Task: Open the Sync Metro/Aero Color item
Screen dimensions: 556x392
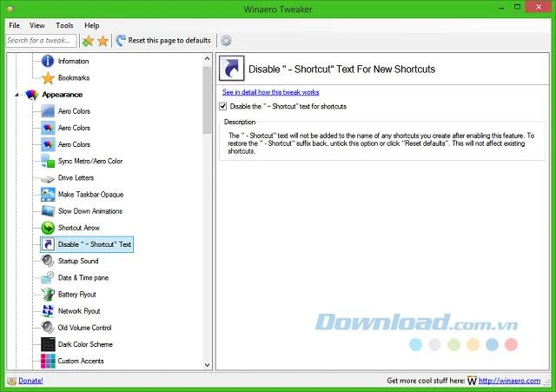Action: pos(90,161)
